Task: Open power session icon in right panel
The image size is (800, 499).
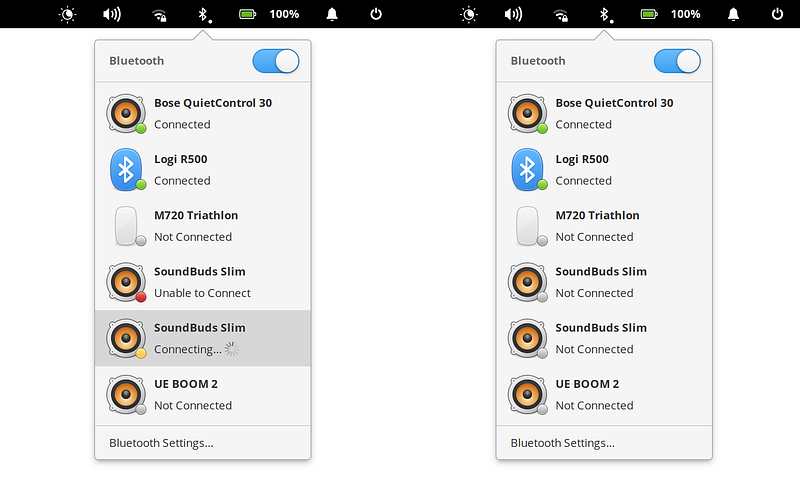Action: pos(778,14)
